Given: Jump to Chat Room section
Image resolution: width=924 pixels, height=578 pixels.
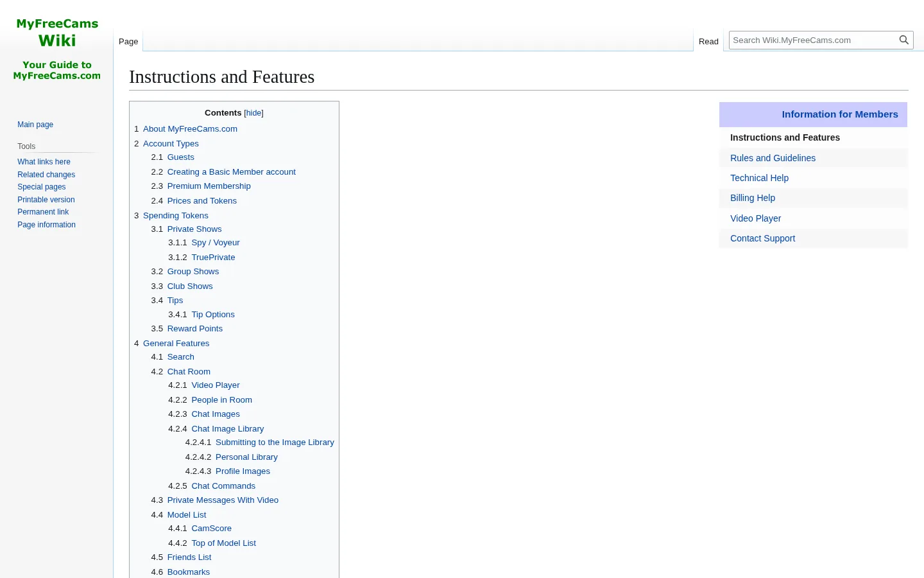Looking at the screenshot, I should pos(189,372).
